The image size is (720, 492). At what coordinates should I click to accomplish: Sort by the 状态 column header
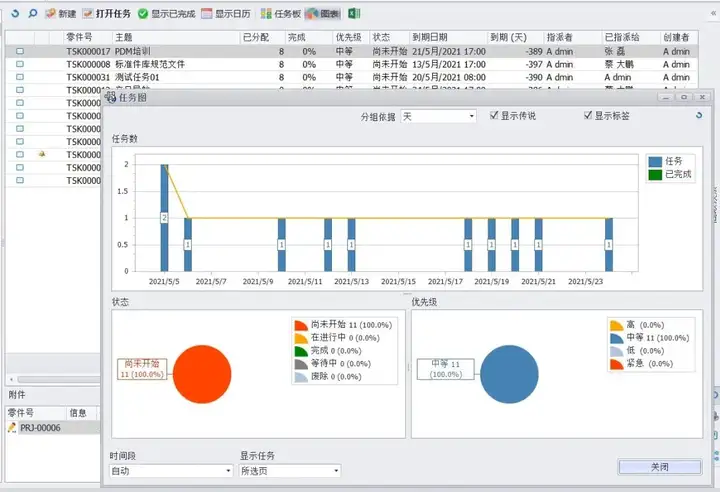tap(389, 37)
